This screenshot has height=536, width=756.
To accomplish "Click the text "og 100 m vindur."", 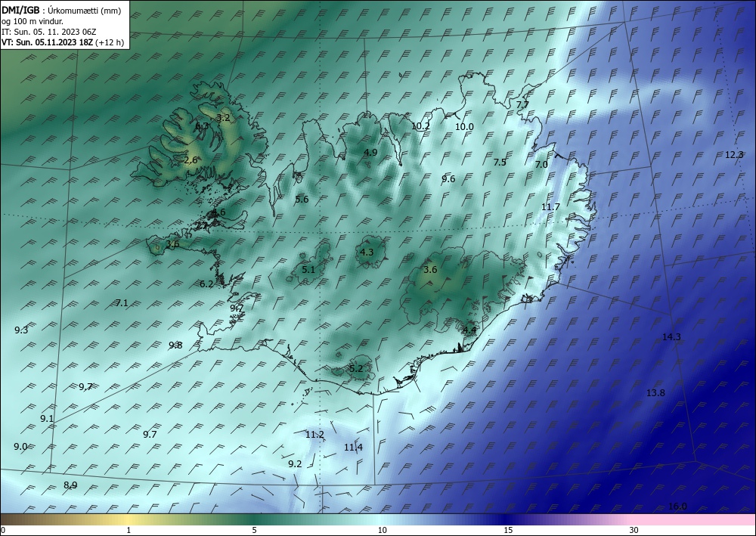I will click(x=33, y=21).
